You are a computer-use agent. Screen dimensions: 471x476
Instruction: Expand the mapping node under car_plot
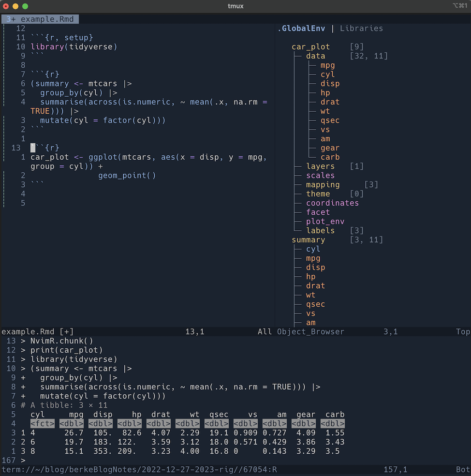coord(323,185)
